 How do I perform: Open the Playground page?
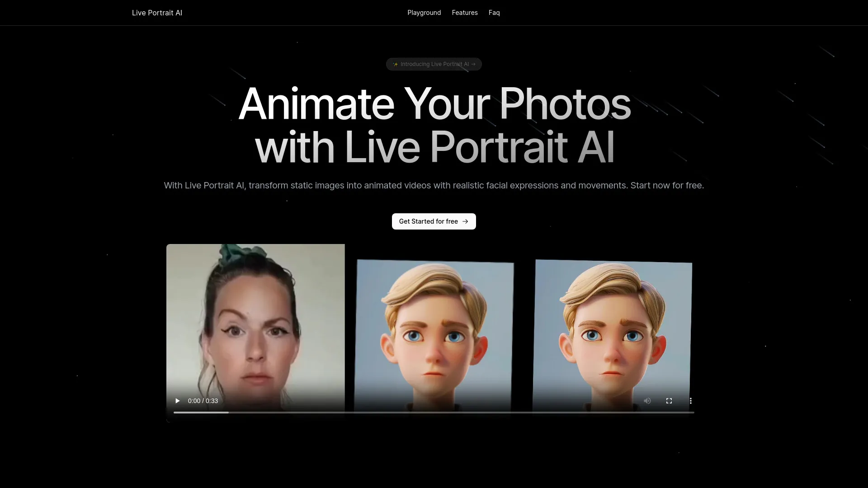click(x=424, y=12)
